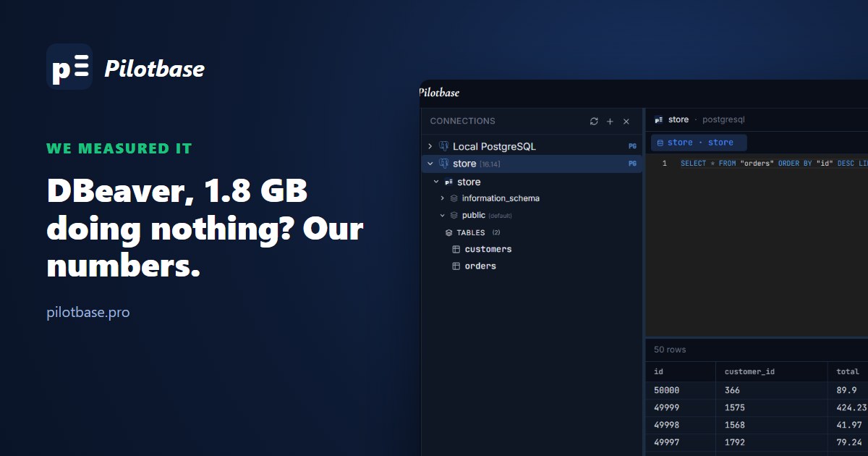Open the orders table
868x456 pixels.
tap(480, 266)
